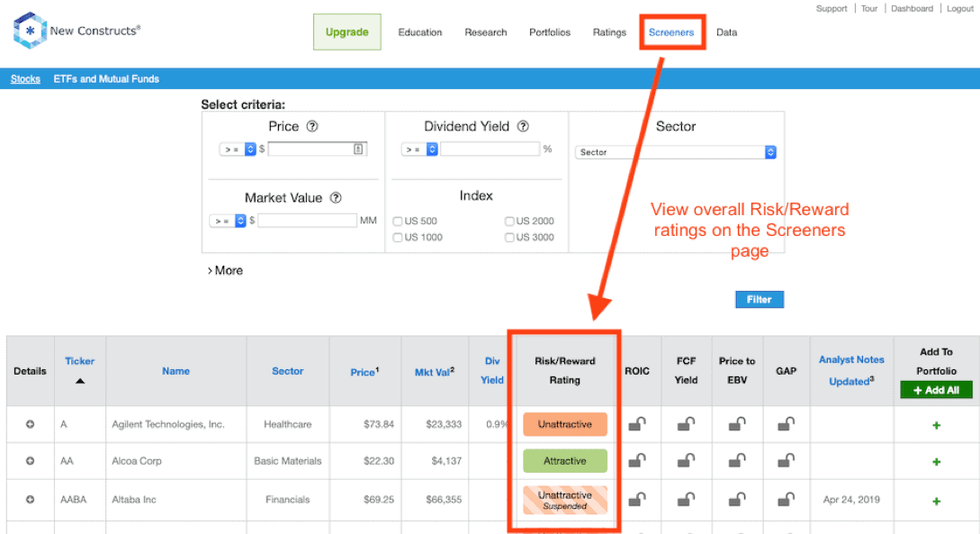
Task: Click the Upgrade button
Action: click(346, 32)
